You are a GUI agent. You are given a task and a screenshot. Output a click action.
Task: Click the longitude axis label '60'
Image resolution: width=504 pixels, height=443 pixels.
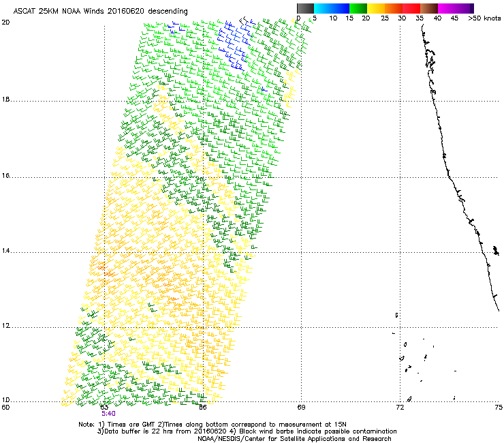5,408
